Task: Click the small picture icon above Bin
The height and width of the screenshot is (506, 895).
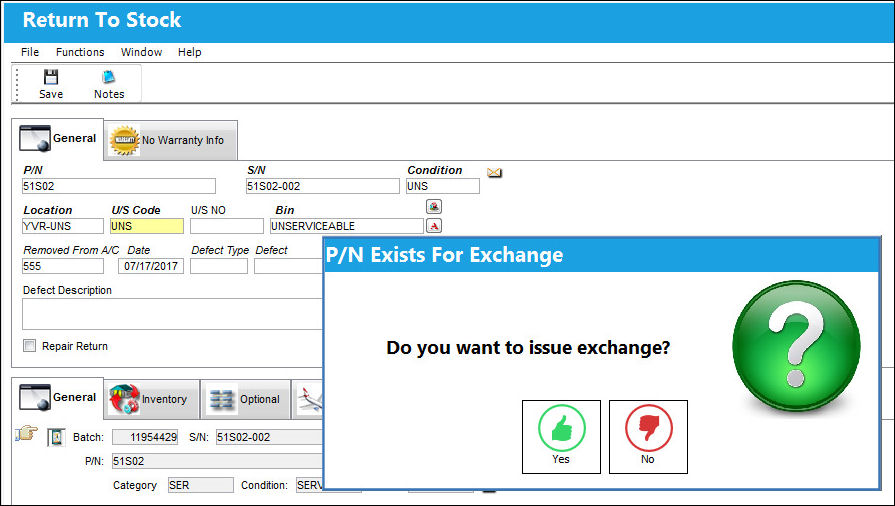Action: click(x=434, y=207)
